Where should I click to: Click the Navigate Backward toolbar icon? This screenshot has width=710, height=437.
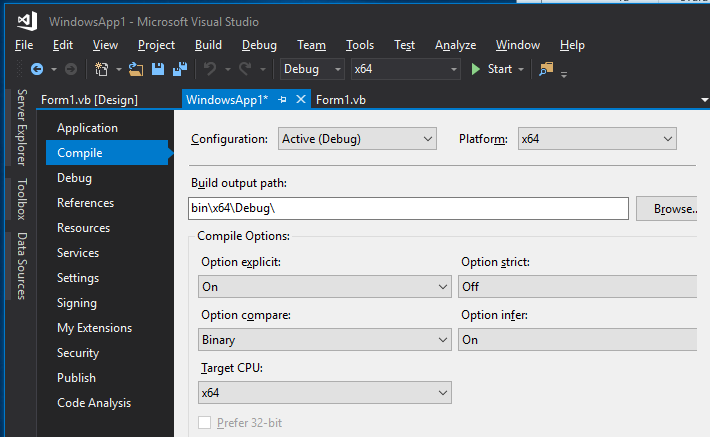[37, 69]
